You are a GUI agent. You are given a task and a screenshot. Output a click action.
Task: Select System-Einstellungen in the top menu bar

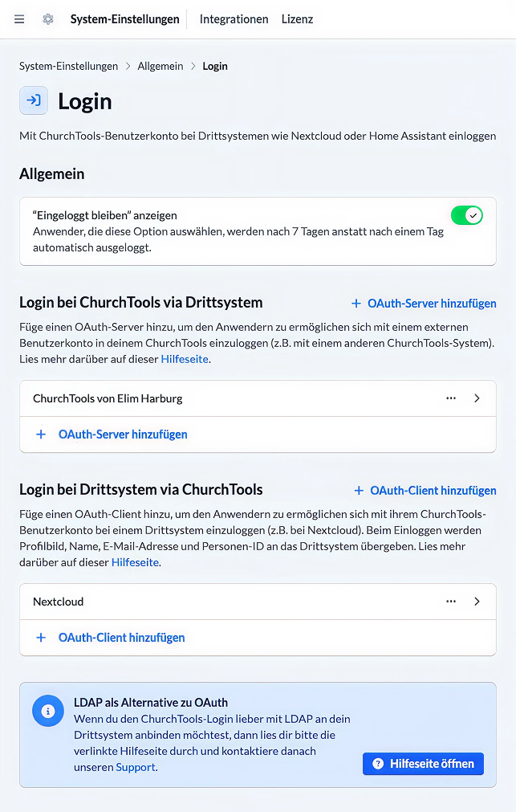(x=124, y=19)
